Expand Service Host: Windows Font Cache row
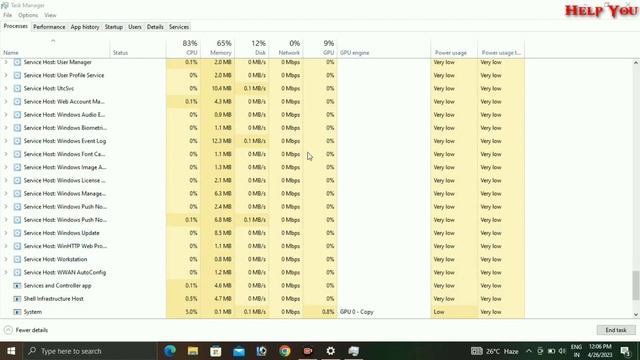This screenshot has width=640, height=360. click(6, 154)
